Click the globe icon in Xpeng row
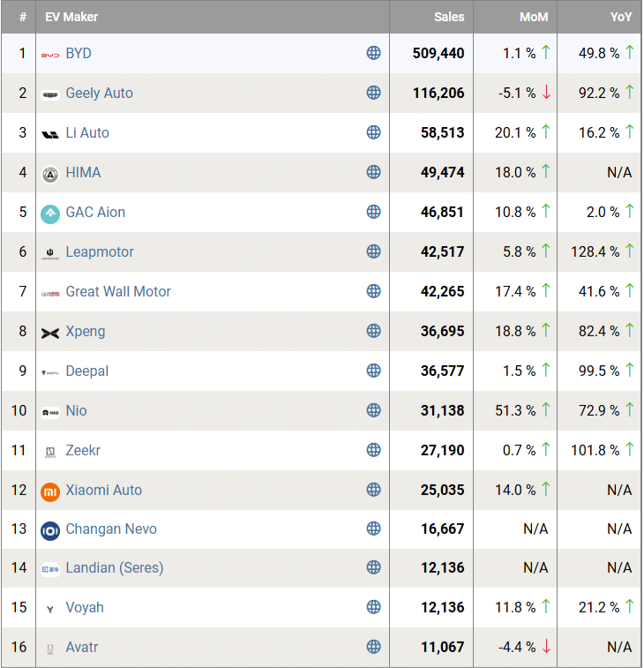Viewport: 644px width, 668px height. point(374,331)
